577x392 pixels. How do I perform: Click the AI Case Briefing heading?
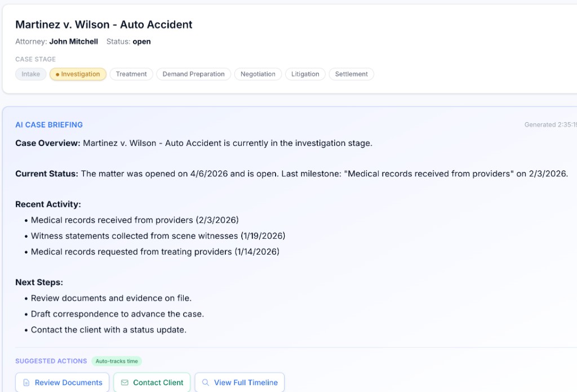point(49,125)
